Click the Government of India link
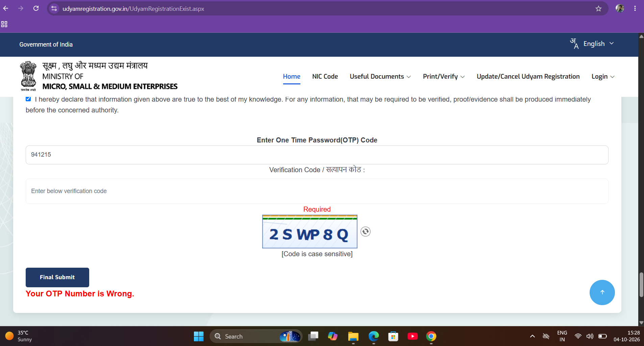 pyautogui.click(x=46, y=45)
